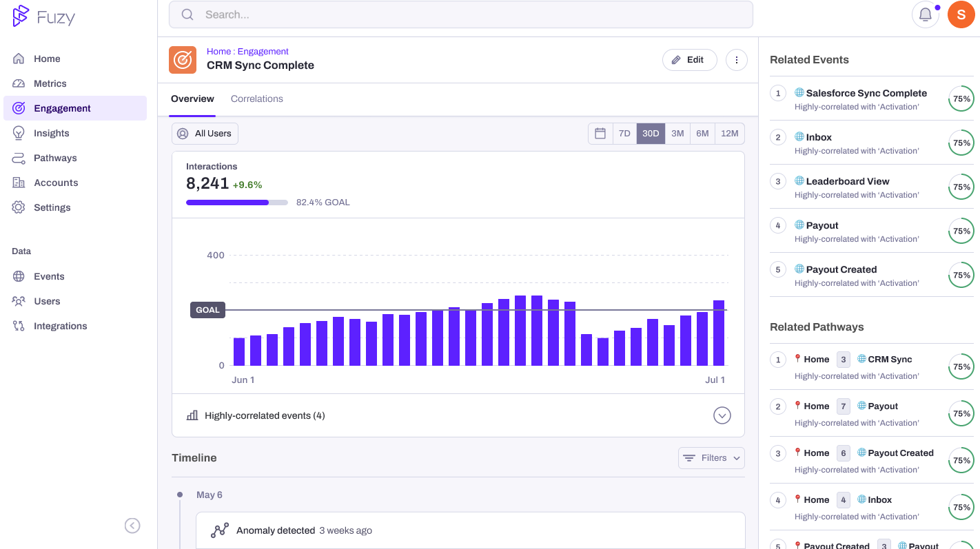The width and height of the screenshot is (980, 549).
Task: Click the Highly-correlated events bar chart icon
Action: pos(192,415)
